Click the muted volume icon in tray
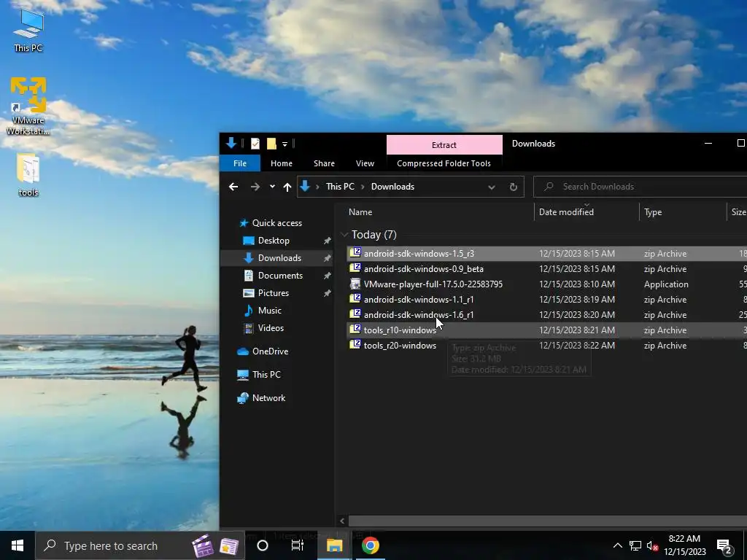Screen dimensions: 747x560 tap(652, 545)
